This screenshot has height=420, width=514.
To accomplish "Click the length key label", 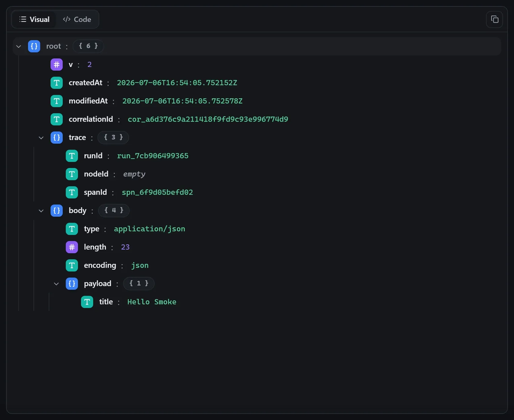I will pyautogui.click(x=95, y=247).
